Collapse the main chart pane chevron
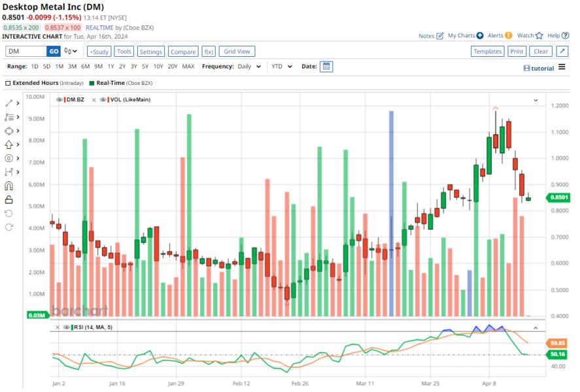 click(536, 100)
